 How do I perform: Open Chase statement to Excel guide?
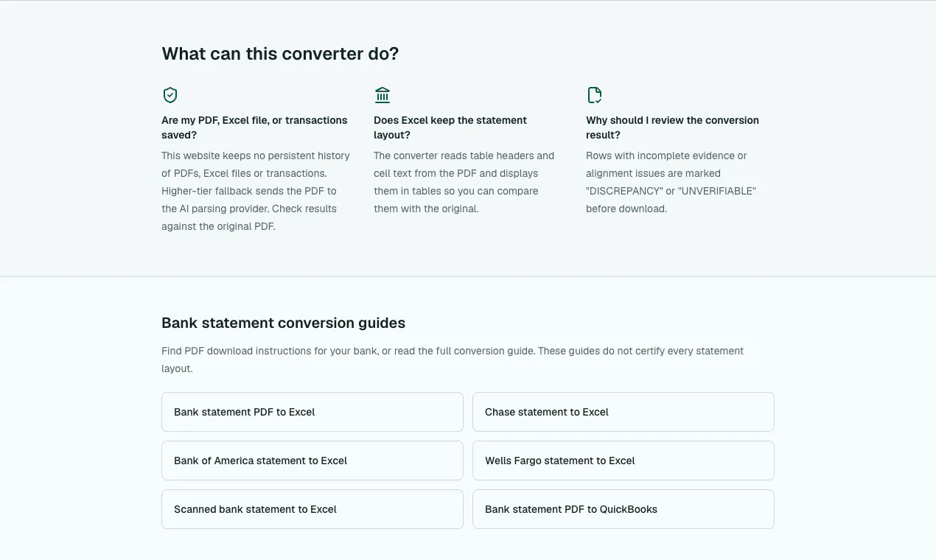click(x=624, y=412)
